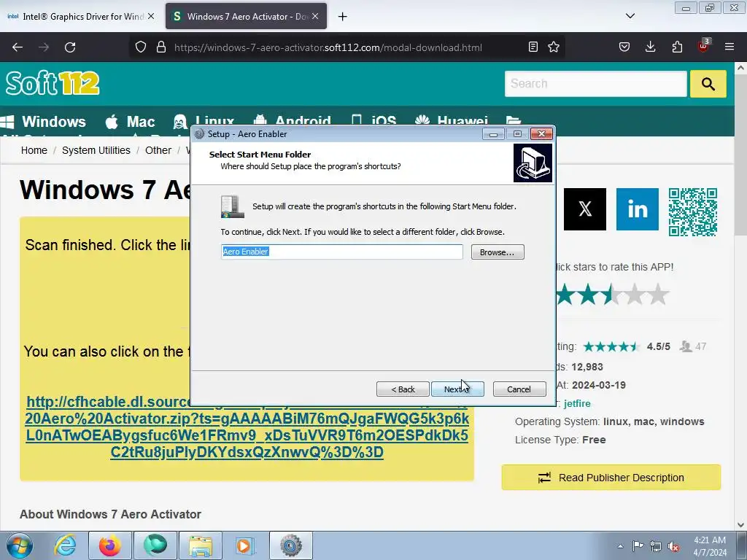The image size is (747, 560).
Task: Follow the Home breadcrumb link
Action: coord(34,150)
